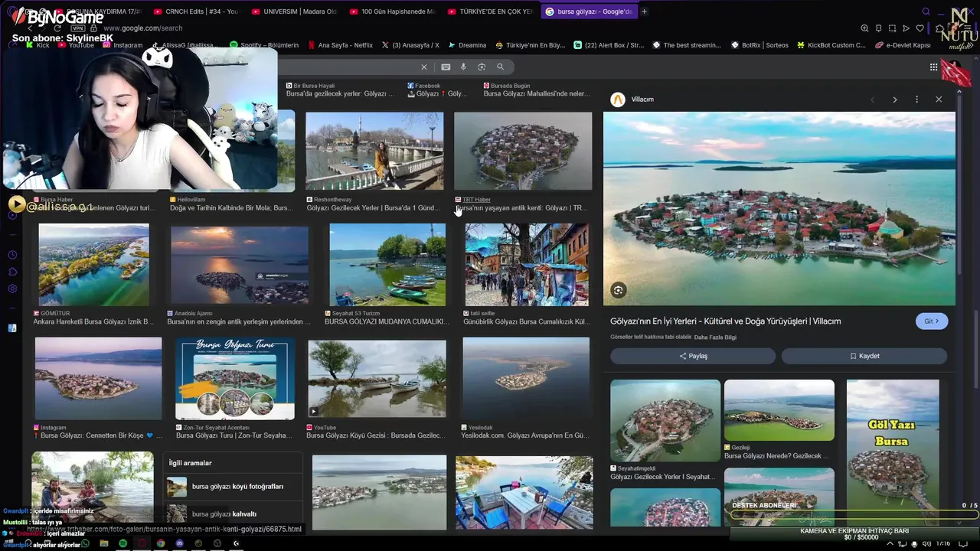Open the BotRix | Sorteos bookmark
This screenshot has width=980, height=551.
[758, 45]
